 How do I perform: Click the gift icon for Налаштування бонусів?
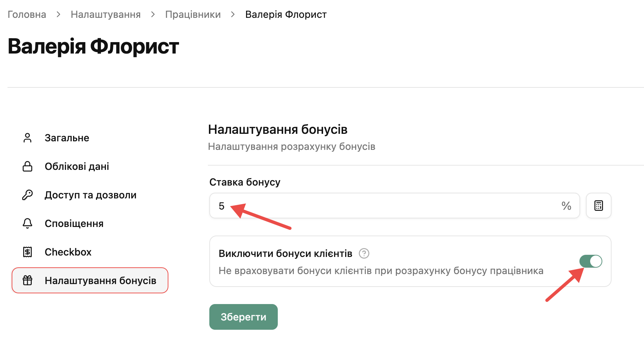[27, 280]
